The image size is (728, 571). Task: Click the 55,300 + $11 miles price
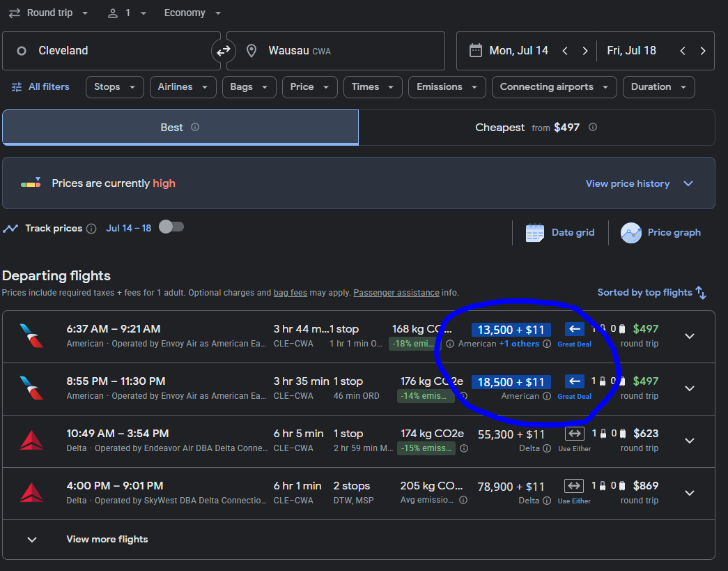(x=511, y=434)
